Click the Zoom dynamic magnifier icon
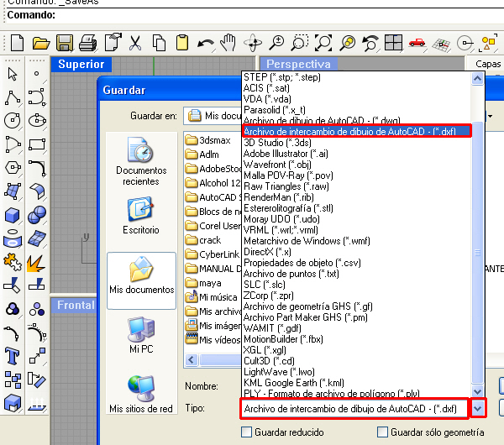This screenshot has width=504, height=445. coord(276,43)
